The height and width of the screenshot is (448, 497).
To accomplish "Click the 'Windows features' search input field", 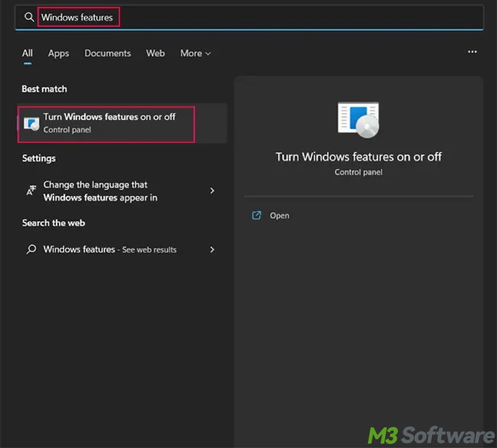I will click(249, 17).
